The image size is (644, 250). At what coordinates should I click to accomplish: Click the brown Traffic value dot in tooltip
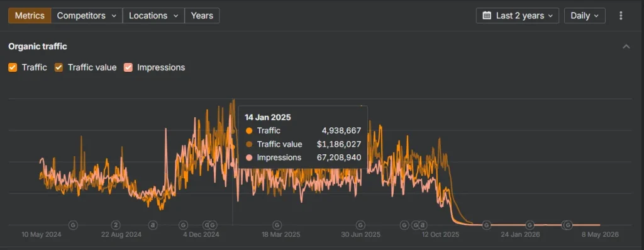point(249,144)
